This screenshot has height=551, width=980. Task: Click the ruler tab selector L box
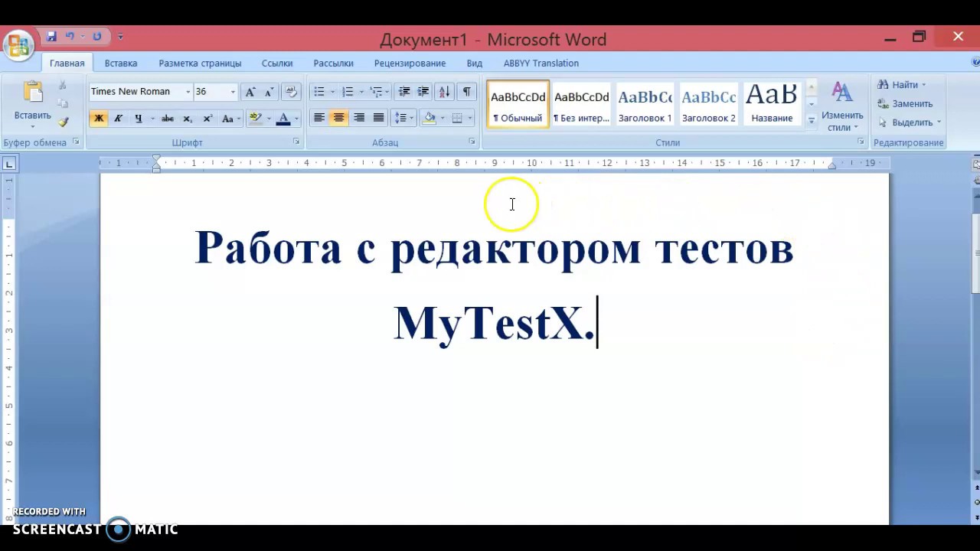(x=9, y=163)
